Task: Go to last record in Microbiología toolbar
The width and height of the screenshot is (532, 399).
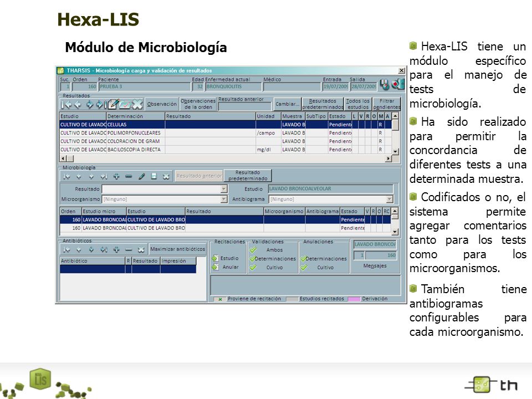Action: 104,176
